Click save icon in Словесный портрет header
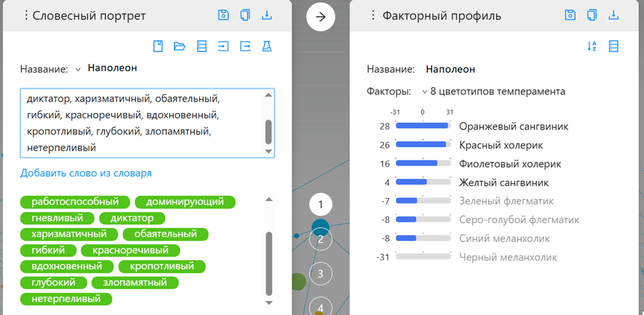 tap(224, 15)
